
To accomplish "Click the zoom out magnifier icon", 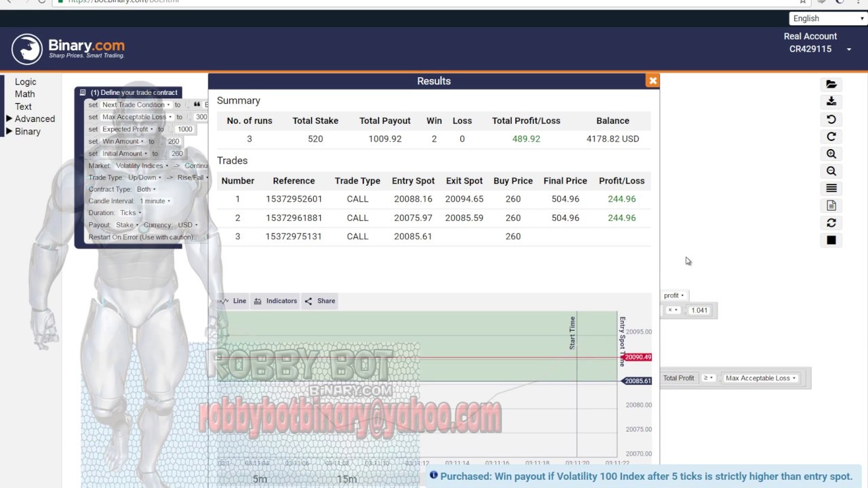I will pyautogui.click(x=831, y=171).
